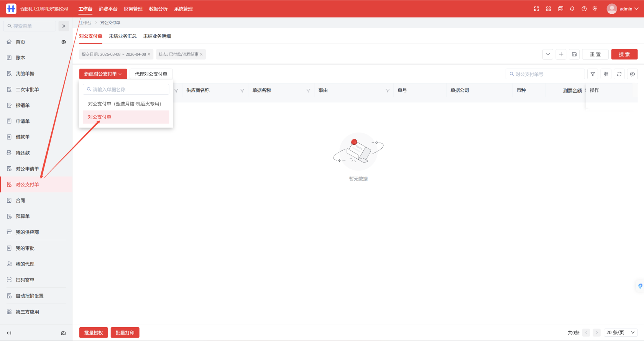Open the 20 条/页 page size dropdown
The image size is (644, 341).
[x=621, y=333]
